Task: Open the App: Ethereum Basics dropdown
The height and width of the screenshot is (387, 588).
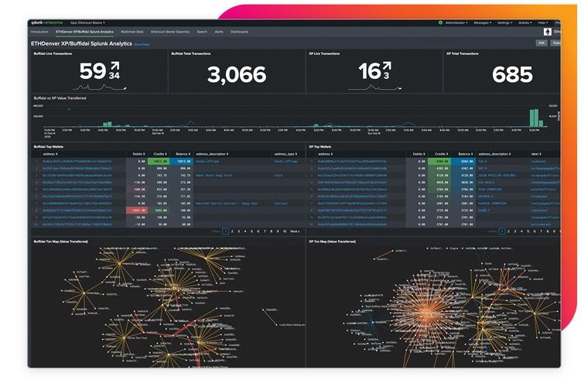Action: [87, 23]
